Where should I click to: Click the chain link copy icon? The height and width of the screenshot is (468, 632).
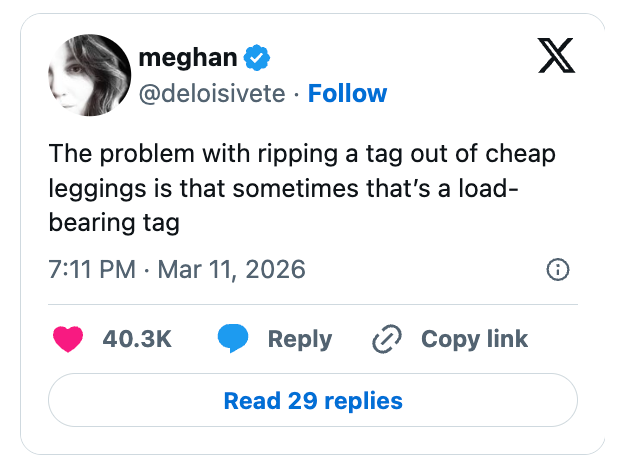click(386, 340)
